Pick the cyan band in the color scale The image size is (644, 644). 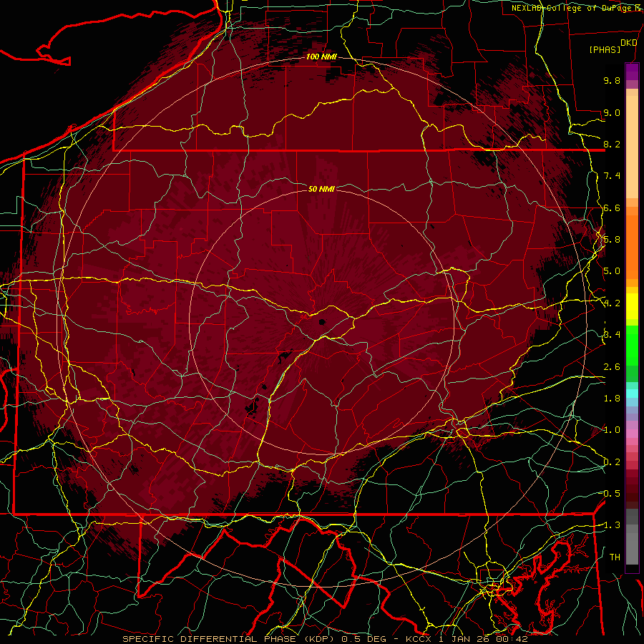[x=632, y=394]
